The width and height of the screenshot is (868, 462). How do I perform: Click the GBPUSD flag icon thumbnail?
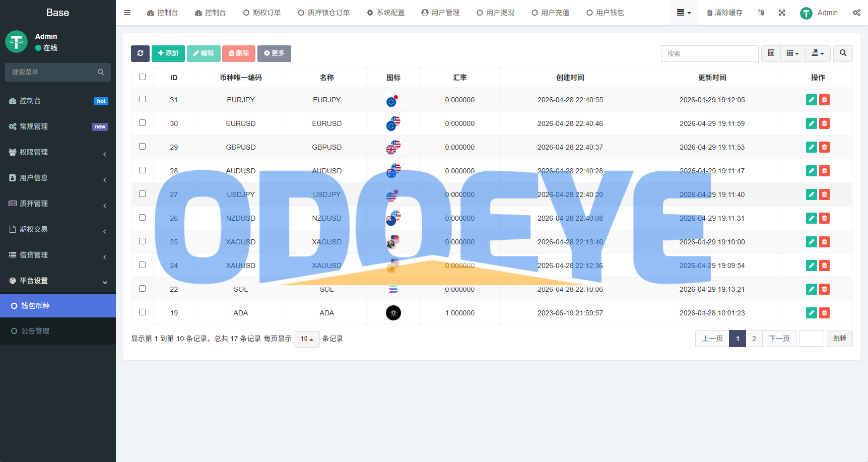(393, 147)
